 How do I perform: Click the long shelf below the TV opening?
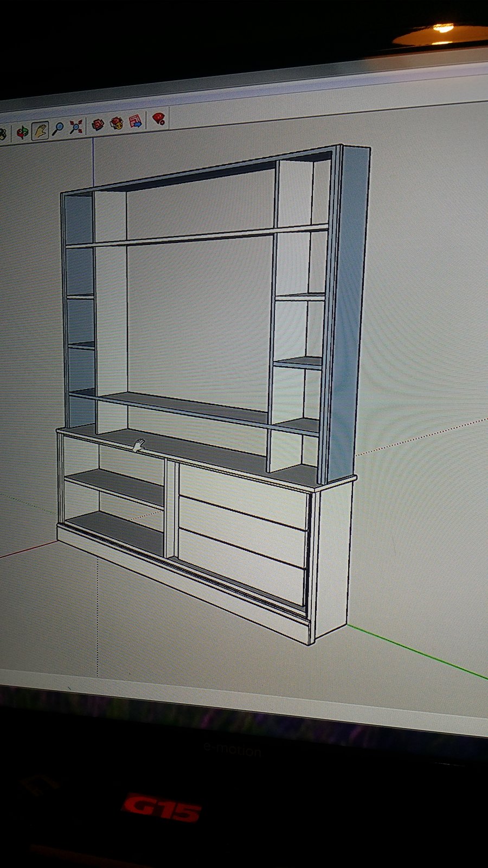point(190,407)
